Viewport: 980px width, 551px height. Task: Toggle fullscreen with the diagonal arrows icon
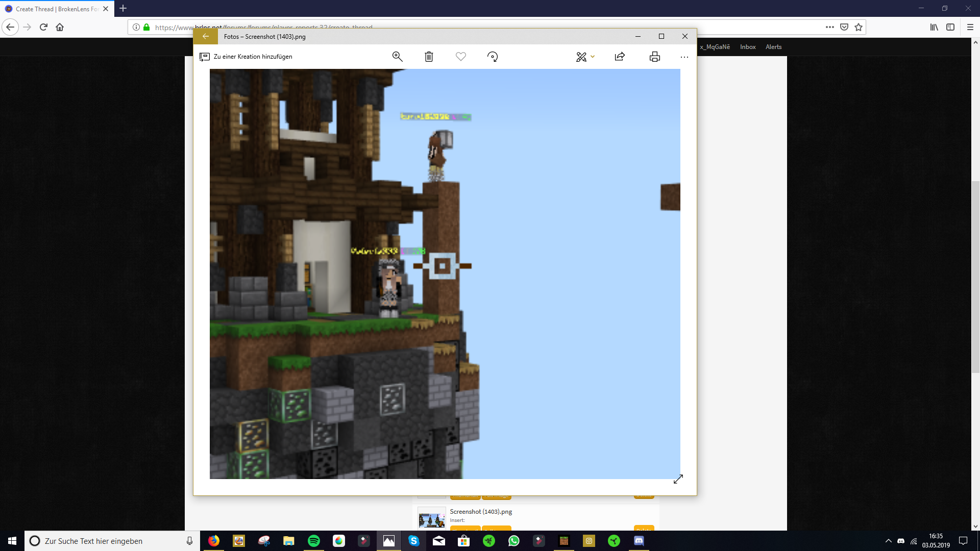pyautogui.click(x=678, y=479)
